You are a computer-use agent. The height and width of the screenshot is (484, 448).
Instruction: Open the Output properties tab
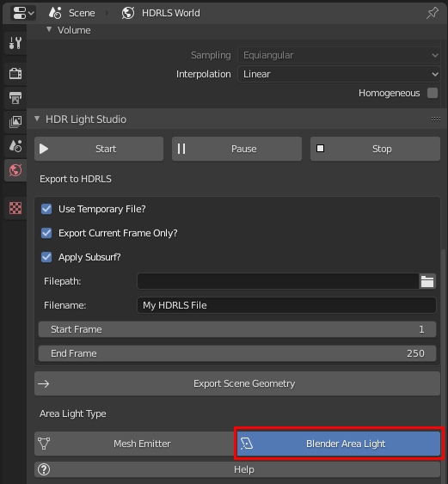click(15, 98)
